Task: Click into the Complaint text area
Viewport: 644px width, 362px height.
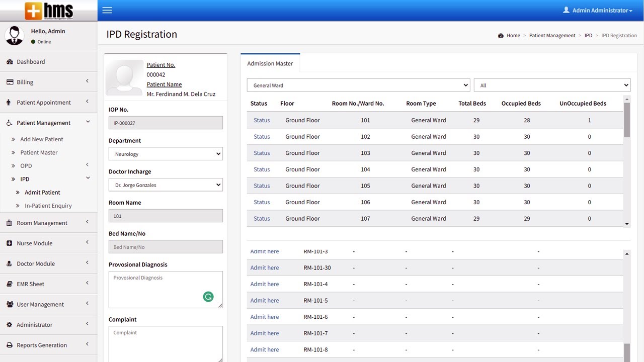Action: point(166,344)
